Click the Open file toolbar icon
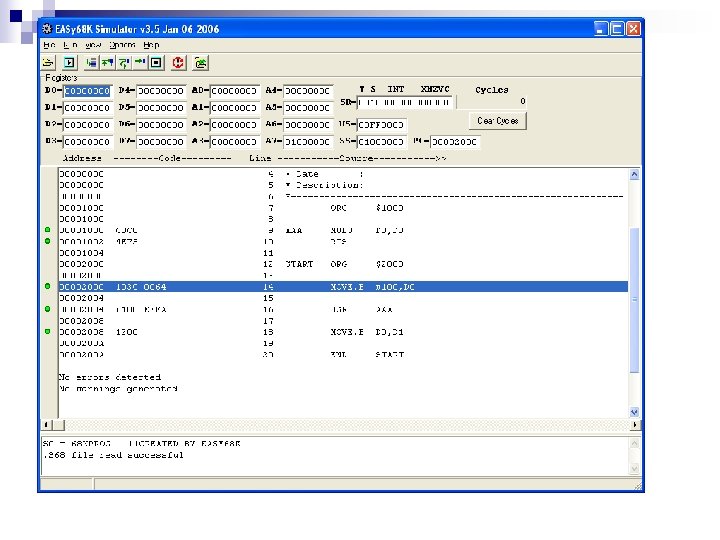 [50, 63]
